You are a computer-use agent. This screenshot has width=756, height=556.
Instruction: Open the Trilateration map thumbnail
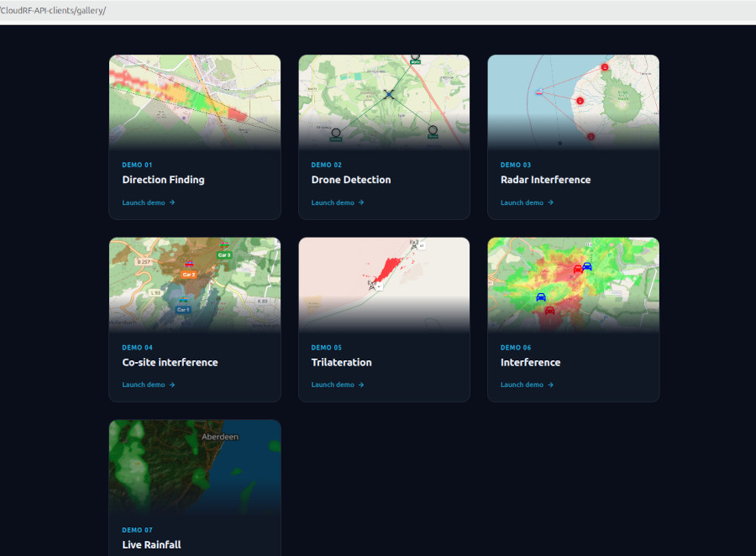[384, 285]
